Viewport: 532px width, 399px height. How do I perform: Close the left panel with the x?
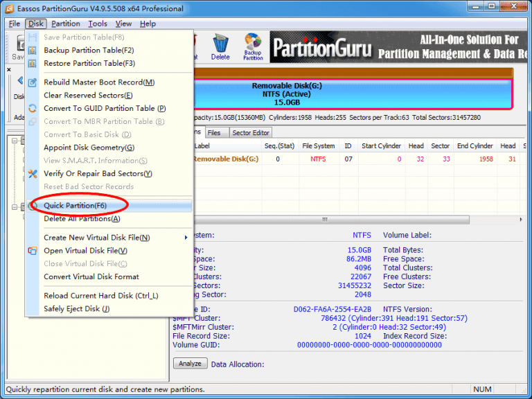[9, 69]
